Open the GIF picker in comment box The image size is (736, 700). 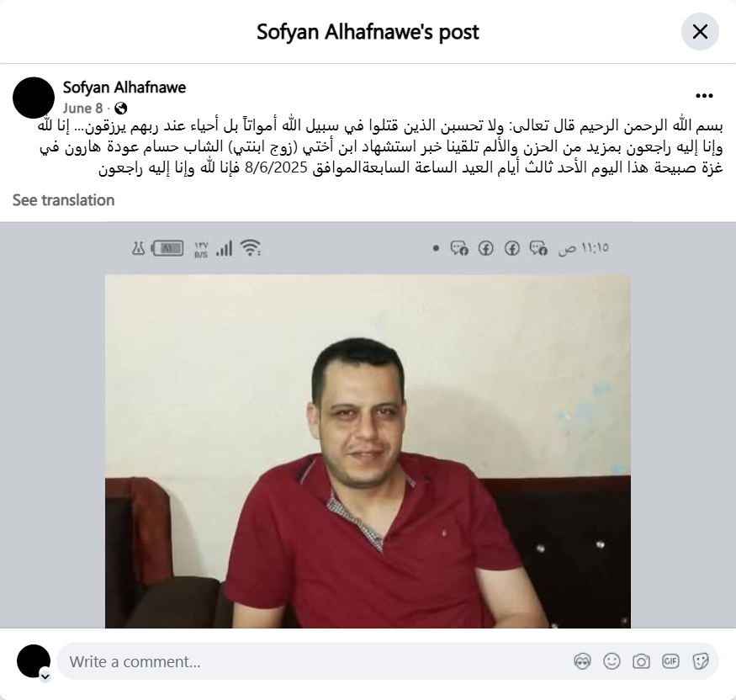[x=670, y=661]
